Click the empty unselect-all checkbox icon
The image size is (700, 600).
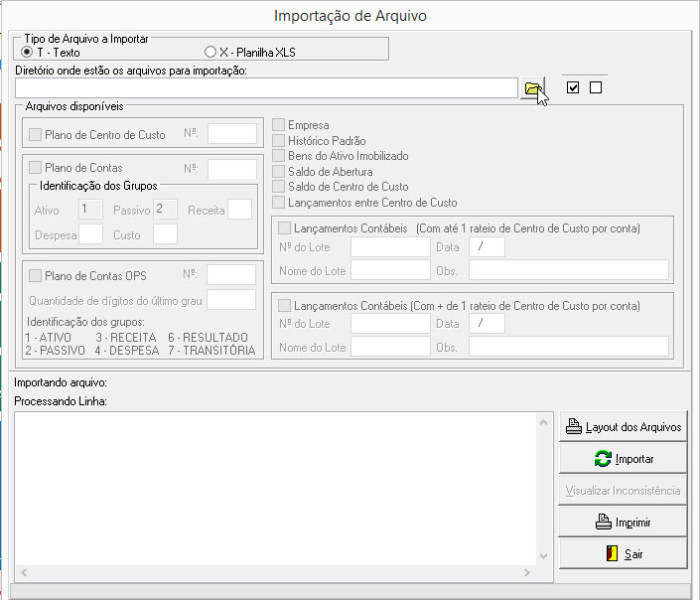click(x=596, y=87)
